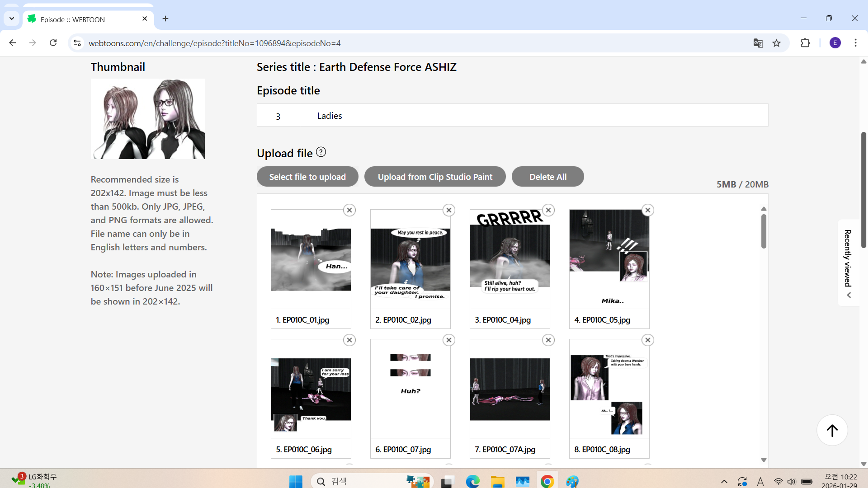Click the scroll-to-top arrow button
Screen dimensions: 868x488
(x=832, y=430)
